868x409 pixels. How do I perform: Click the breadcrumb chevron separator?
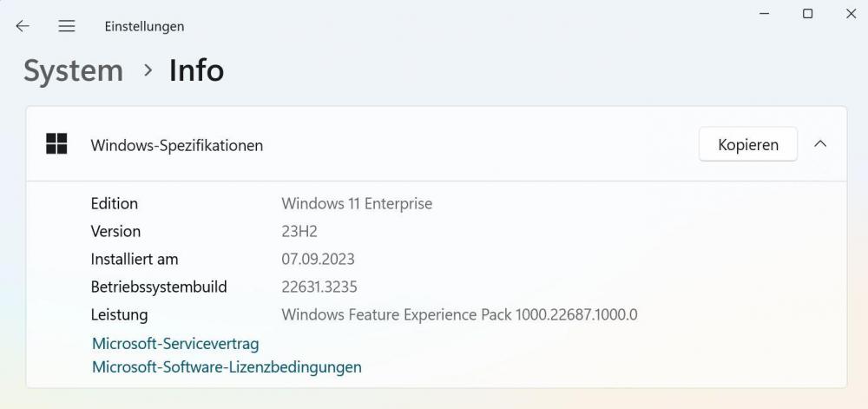[x=148, y=70]
